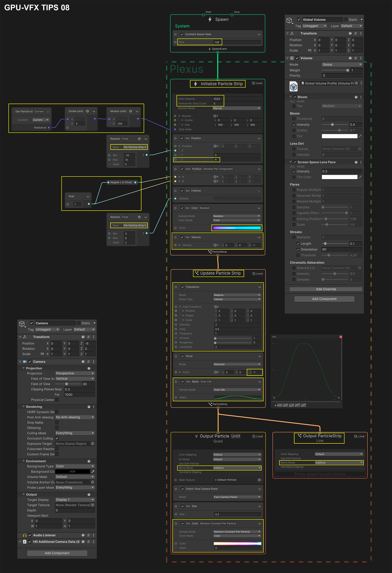Image resolution: width=392 pixels, height=573 pixels.
Task: Open settings gear on Divide (uint) node
Action: click(x=87, y=111)
